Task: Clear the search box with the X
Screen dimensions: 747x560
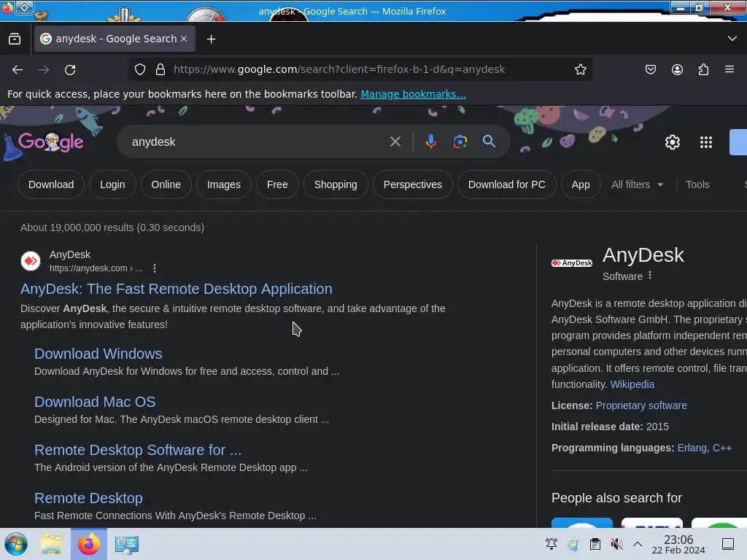Action: click(395, 141)
